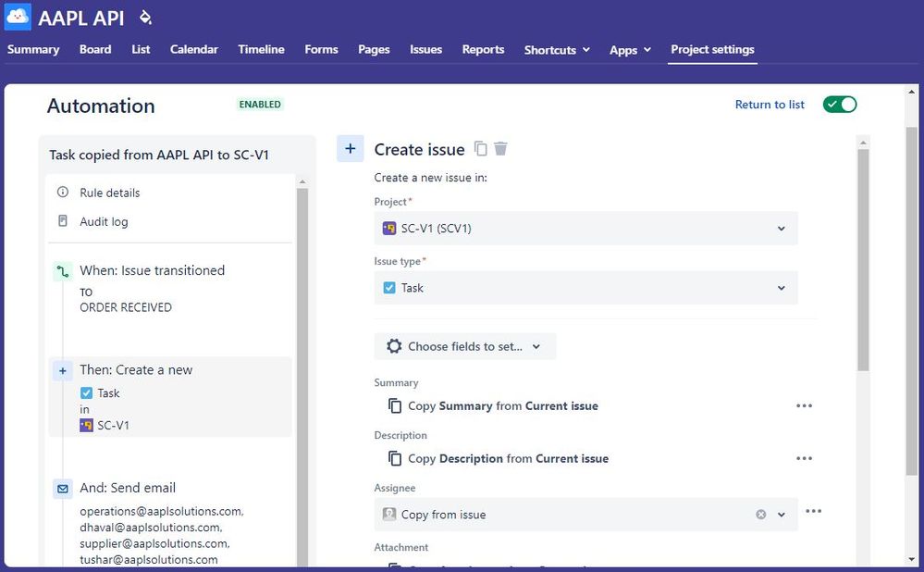
Task: Select the Project settings tab
Action: tap(712, 50)
